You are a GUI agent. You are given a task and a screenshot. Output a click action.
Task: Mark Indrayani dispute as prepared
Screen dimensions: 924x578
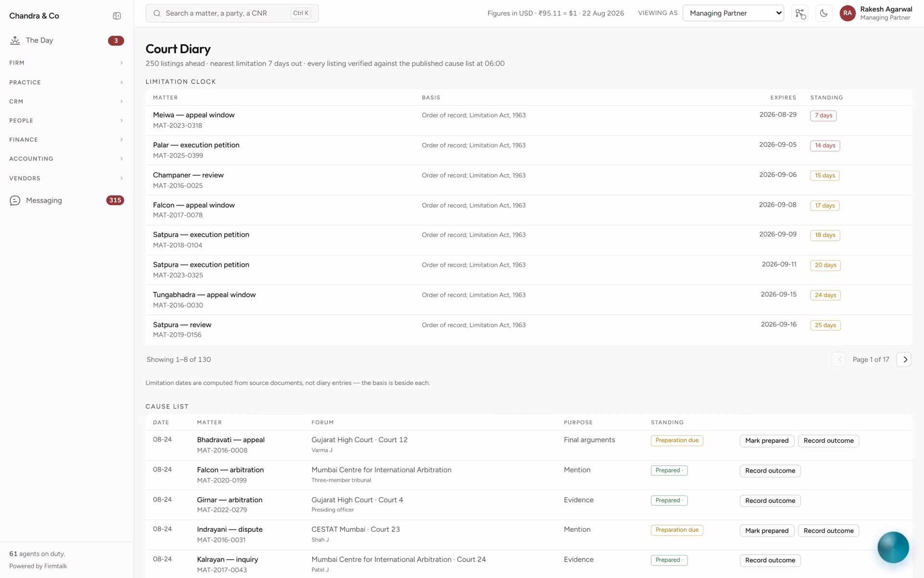pyautogui.click(x=767, y=531)
